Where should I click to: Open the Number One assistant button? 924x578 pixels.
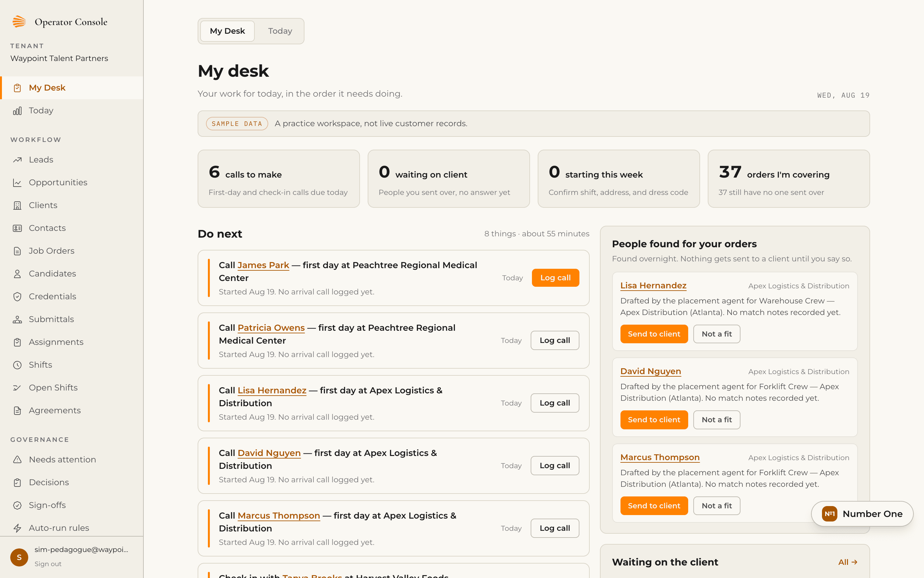click(x=862, y=514)
